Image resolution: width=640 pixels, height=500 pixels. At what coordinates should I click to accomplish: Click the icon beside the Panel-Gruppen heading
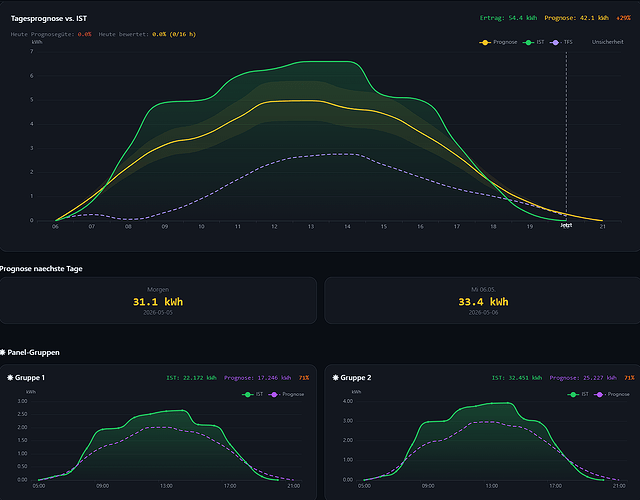[3, 352]
